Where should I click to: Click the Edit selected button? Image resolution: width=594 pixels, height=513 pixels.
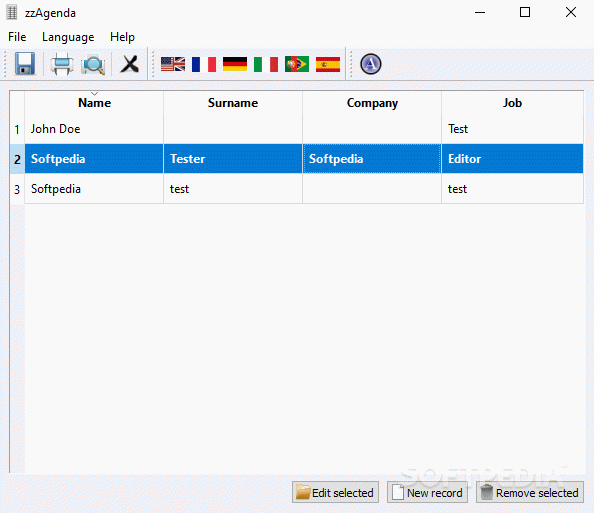335,492
